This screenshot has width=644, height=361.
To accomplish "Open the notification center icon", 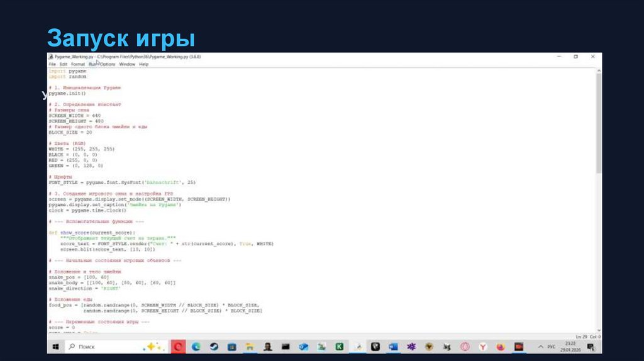I will (x=591, y=347).
